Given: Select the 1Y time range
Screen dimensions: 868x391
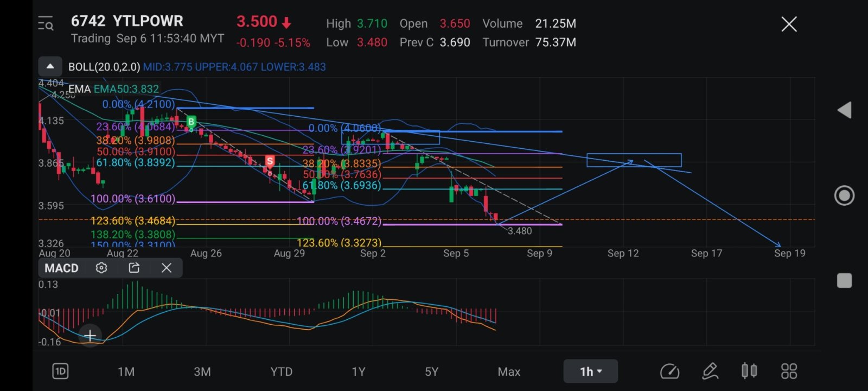Looking at the screenshot, I should pyautogui.click(x=358, y=371).
